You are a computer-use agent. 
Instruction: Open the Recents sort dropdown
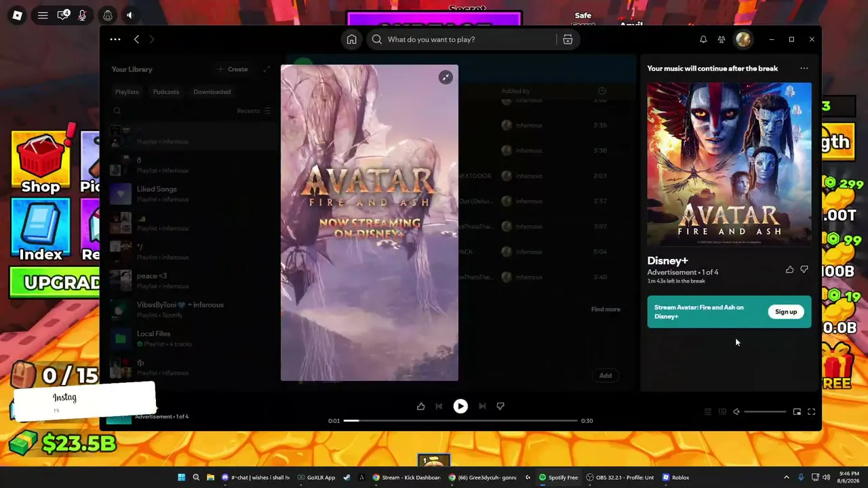pos(254,110)
